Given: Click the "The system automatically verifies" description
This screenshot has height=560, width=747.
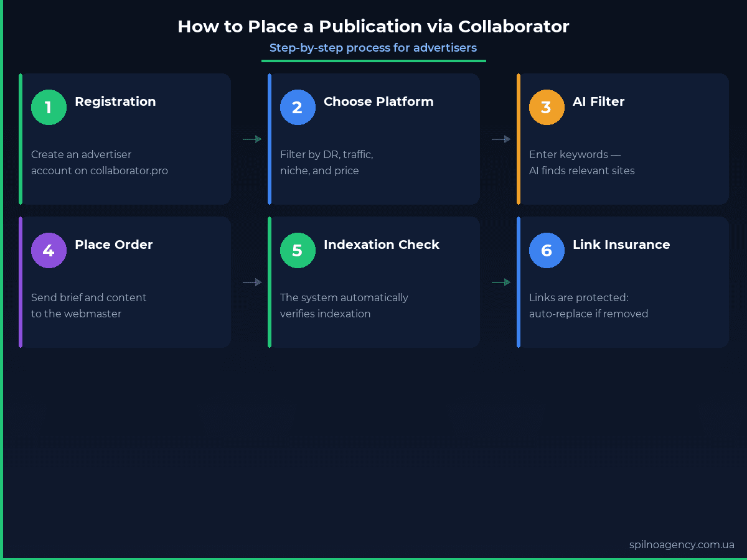Looking at the screenshot, I should click(344, 306).
